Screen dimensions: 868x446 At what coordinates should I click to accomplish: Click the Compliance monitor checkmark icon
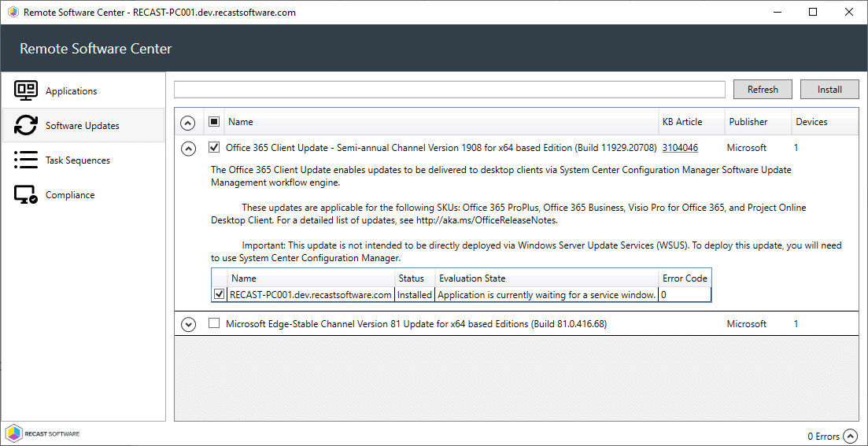point(26,195)
